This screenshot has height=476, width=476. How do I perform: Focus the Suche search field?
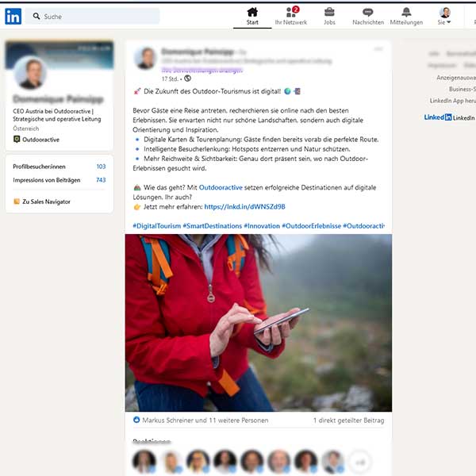92,16
